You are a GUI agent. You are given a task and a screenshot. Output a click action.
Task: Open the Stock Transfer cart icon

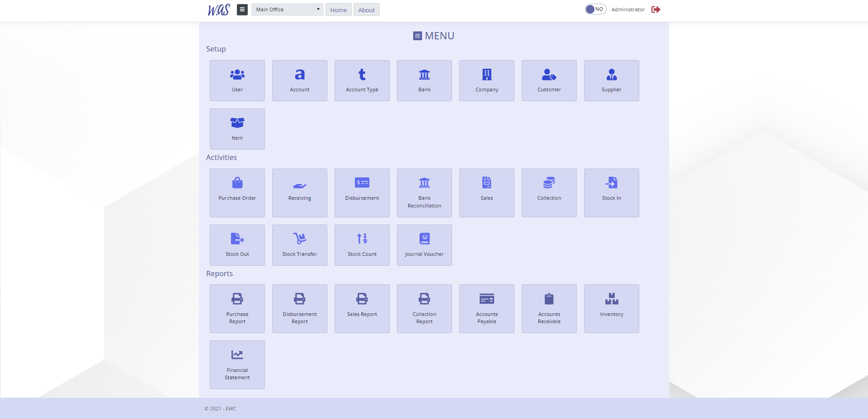[x=299, y=238]
